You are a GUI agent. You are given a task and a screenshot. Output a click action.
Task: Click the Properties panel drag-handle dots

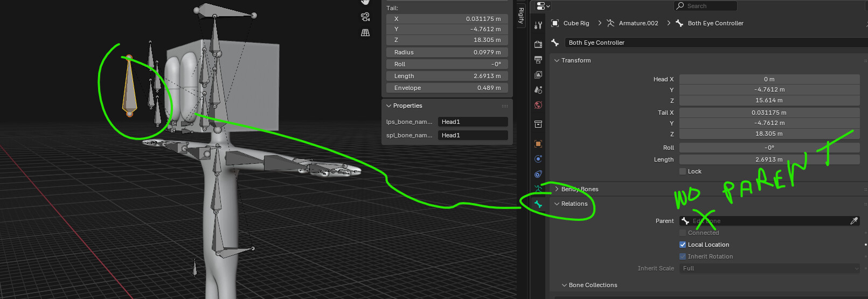click(505, 106)
